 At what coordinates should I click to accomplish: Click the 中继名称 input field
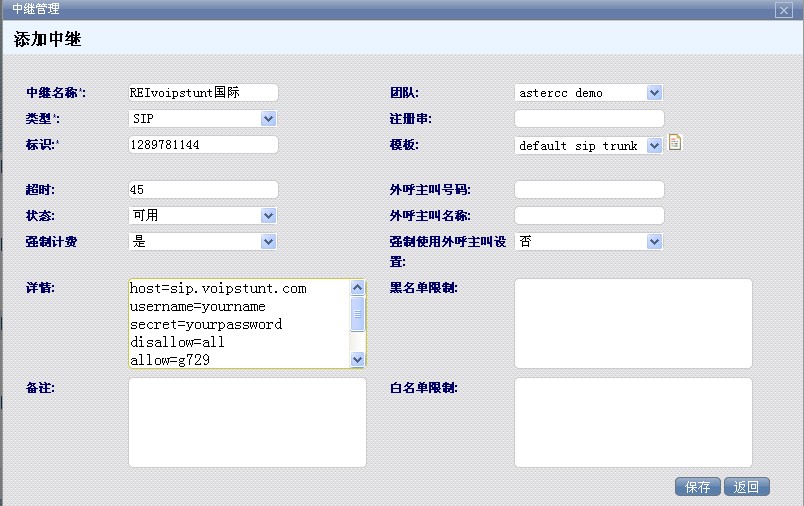203,92
